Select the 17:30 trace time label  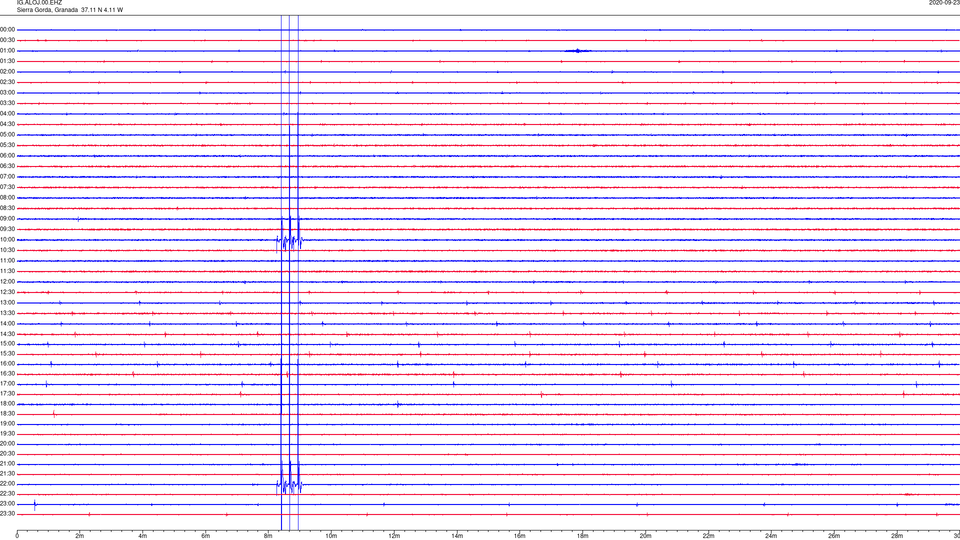tap(8, 394)
